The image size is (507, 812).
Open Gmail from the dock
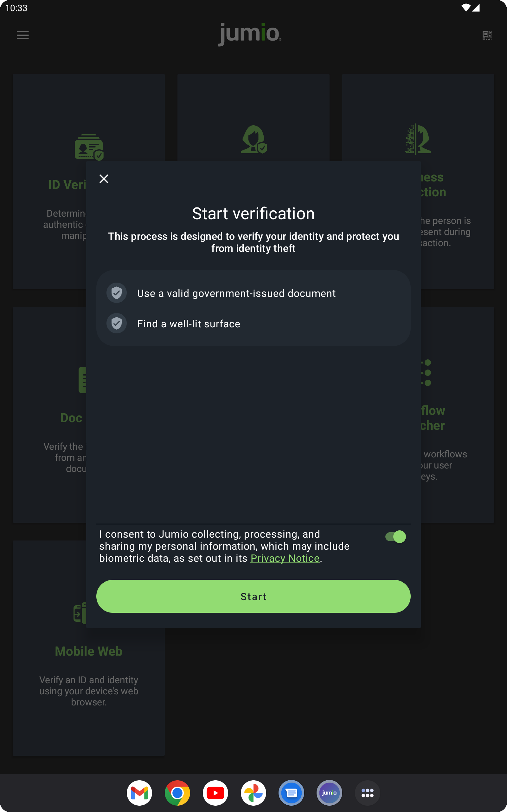[x=139, y=793]
